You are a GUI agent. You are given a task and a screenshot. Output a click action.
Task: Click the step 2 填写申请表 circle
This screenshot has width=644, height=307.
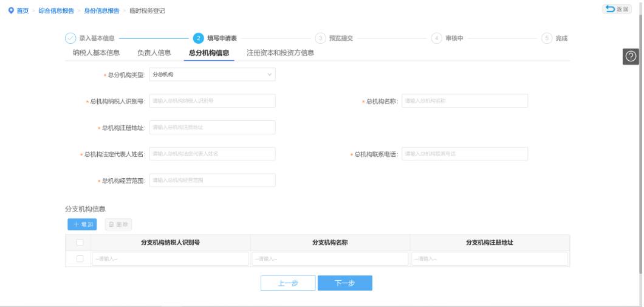(197, 39)
